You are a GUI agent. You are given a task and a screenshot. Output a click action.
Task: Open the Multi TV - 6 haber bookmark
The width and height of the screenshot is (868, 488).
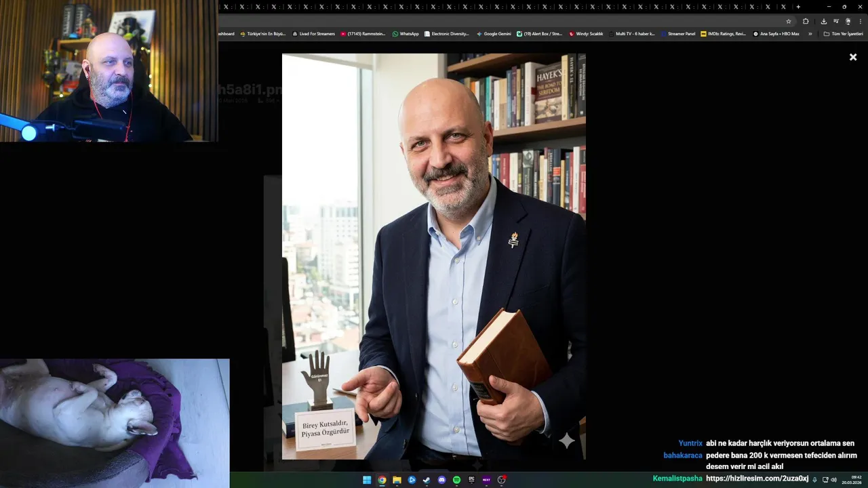631,34
